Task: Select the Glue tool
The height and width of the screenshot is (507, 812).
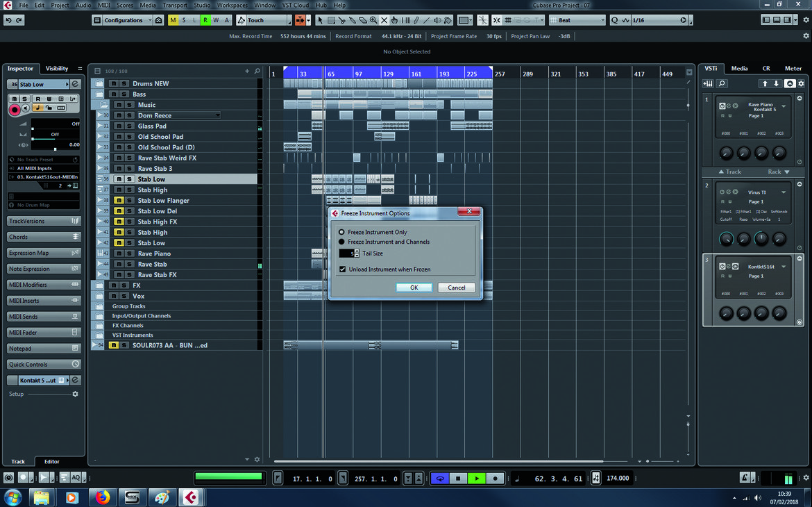Action: point(352,20)
